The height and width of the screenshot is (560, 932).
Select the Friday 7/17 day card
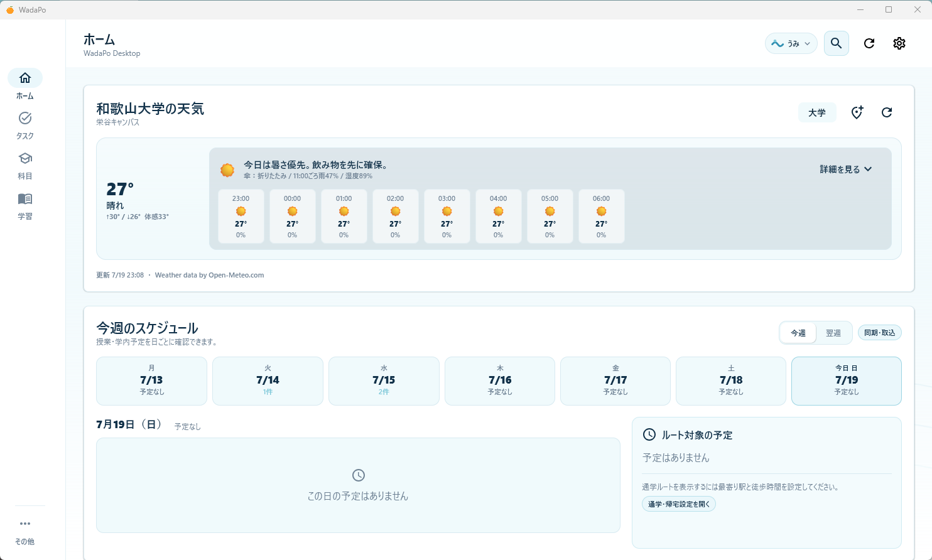pyautogui.click(x=615, y=381)
